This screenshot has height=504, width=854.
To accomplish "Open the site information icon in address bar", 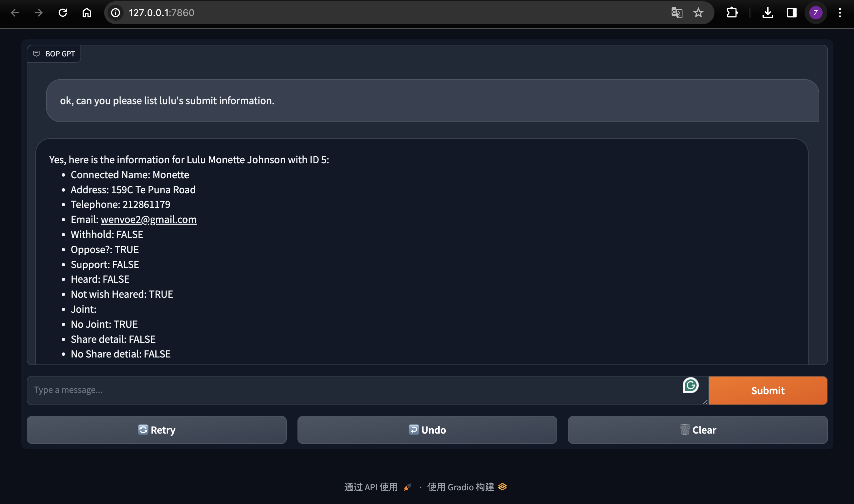I will (116, 13).
